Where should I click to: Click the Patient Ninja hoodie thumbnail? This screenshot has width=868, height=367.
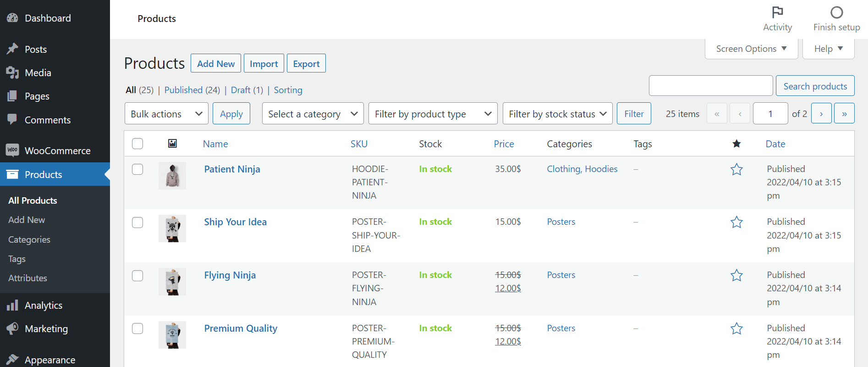[172, 176]
